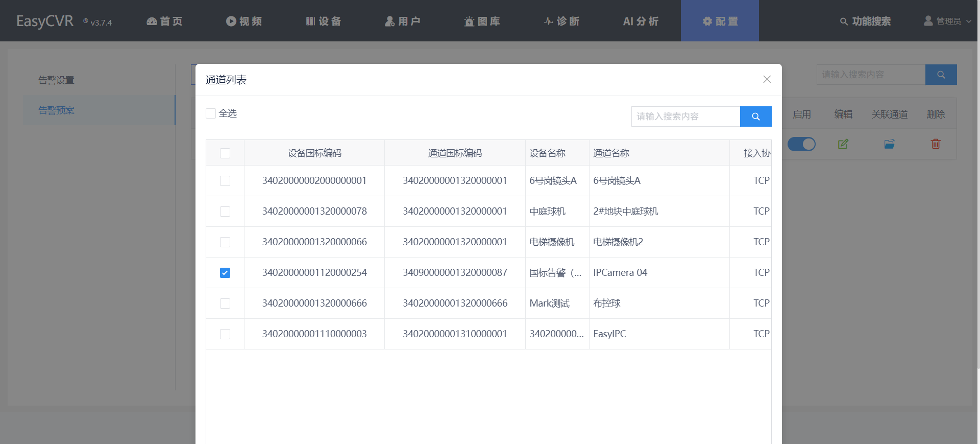Open the Video menu in the navbar
The height and width of the screenshot is (444, 980).
point(244,21)
